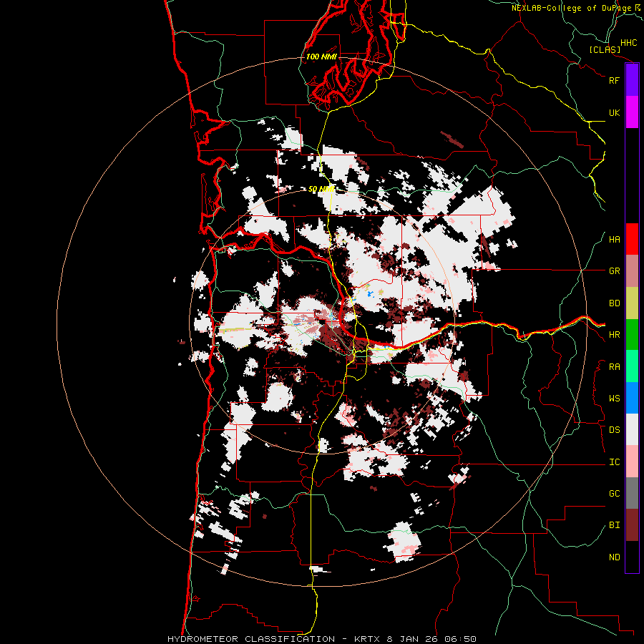Image resolution: width=644 pixels, height=644 pixels.
Task: Click the WS legend label
Action: [614, 399]
